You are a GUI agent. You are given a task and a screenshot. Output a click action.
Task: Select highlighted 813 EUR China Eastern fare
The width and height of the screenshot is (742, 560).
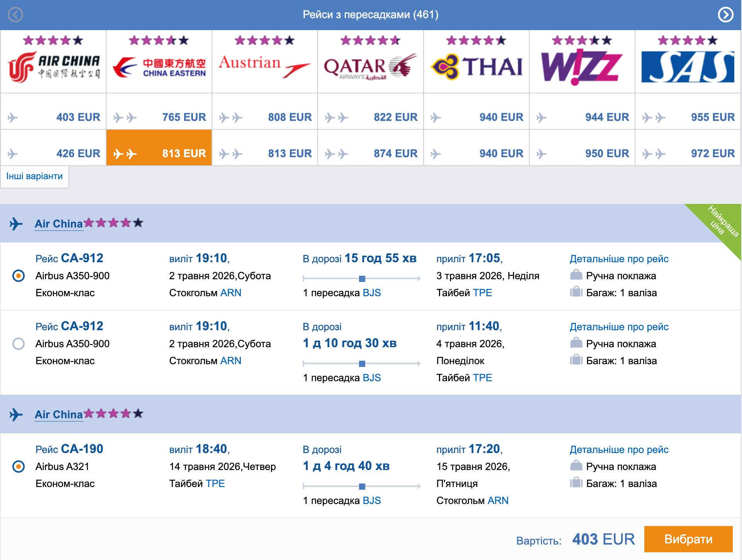click(x=159, y=153)
